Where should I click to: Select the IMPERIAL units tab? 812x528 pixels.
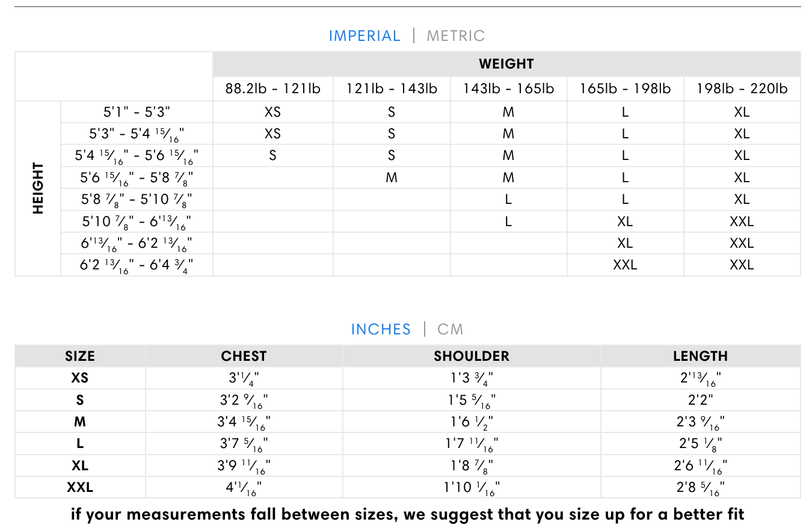click(364, 36)
